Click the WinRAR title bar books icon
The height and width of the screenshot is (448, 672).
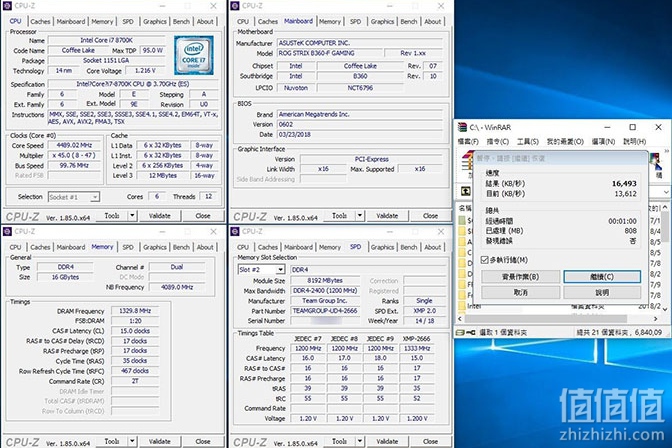(x=462, y=127)
